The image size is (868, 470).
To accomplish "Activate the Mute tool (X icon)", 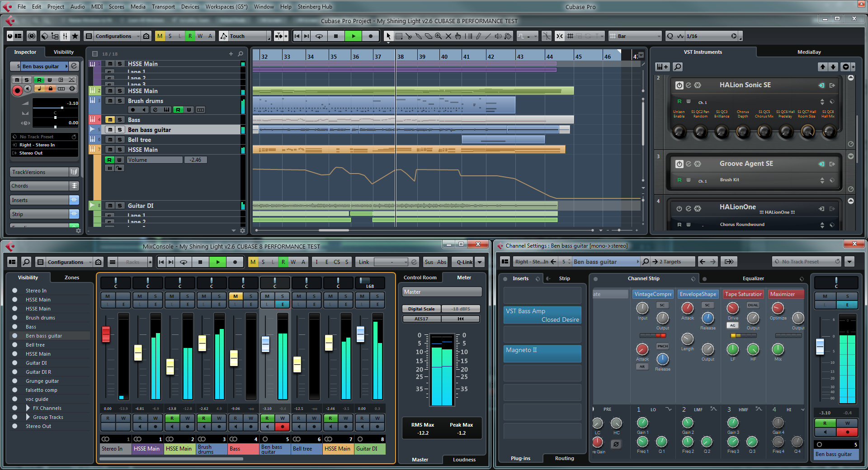I will (448, 36).
